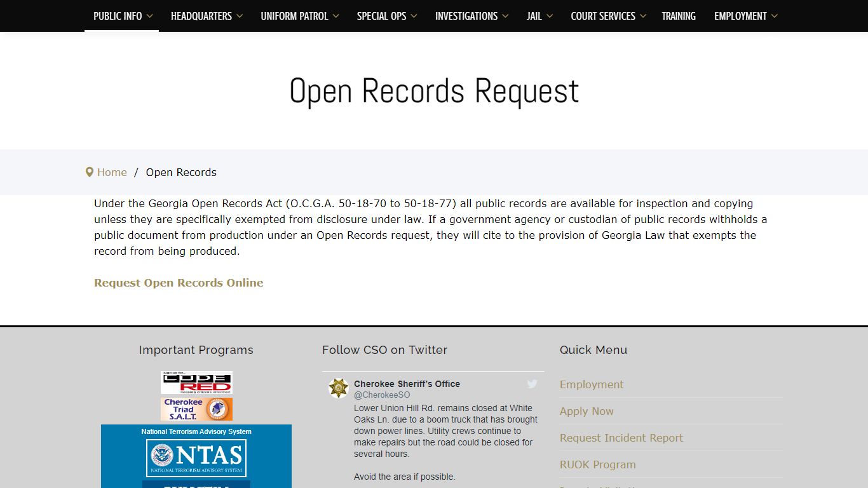Image resolution: width=868 pixels, height=488 pixels.
Task: Open Cherokee Sheriff's Office Twitter profile name
Action: 407,384
